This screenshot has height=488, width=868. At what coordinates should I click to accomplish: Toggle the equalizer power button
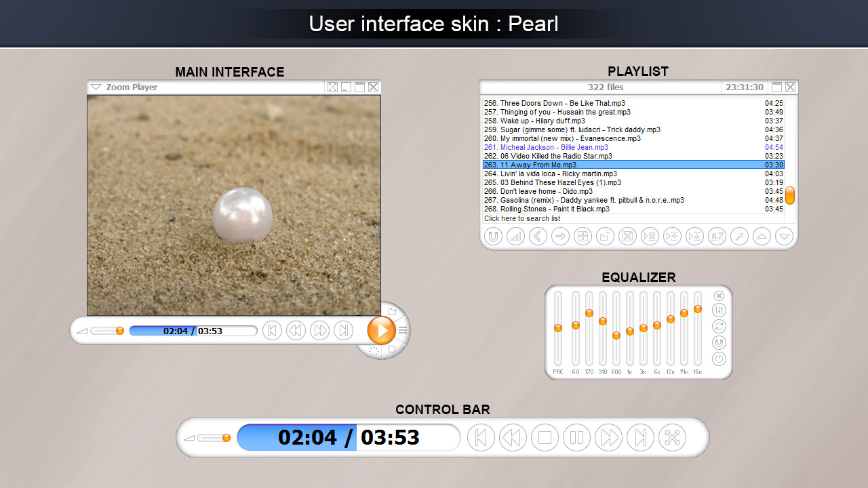pos(719,359)
